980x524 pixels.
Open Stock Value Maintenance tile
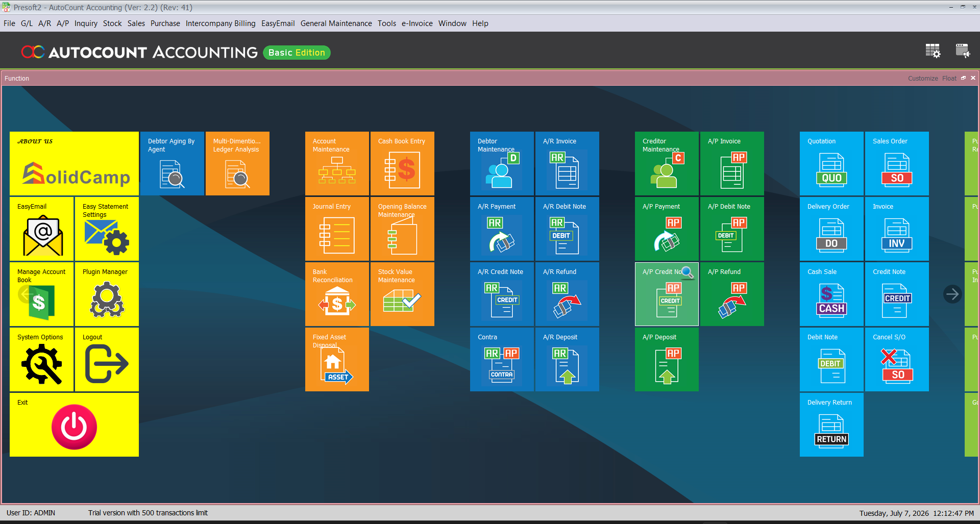pyautogui.click(x=402, y=294)
